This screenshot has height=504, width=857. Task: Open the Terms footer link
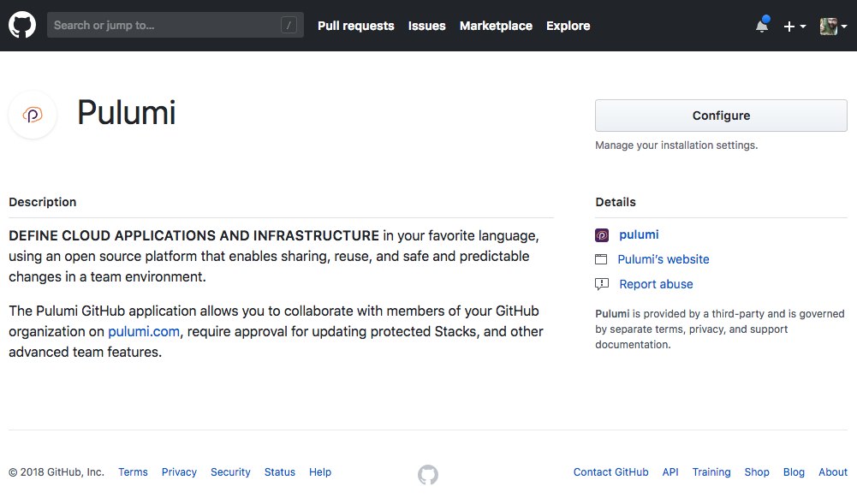(x=133, y=471)
